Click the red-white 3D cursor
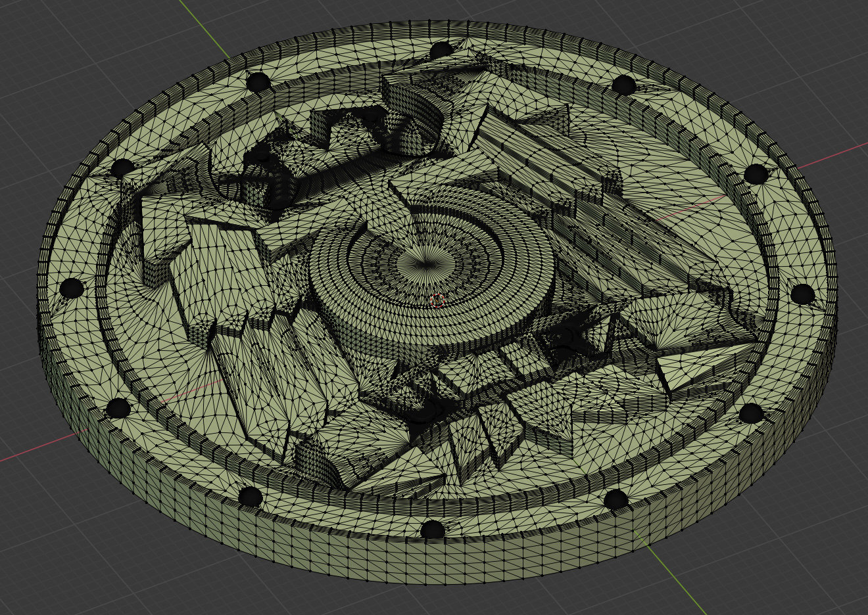The width and height of the screenshot is (868, 615). pos(438,301)
